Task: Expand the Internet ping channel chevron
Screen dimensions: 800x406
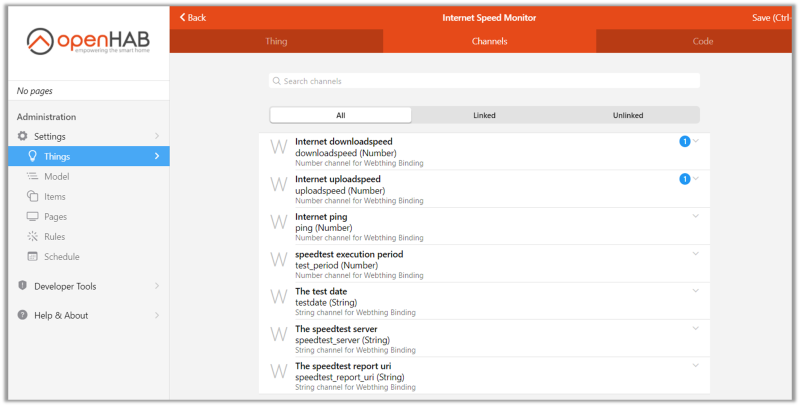Action: [x=696, y=216]
